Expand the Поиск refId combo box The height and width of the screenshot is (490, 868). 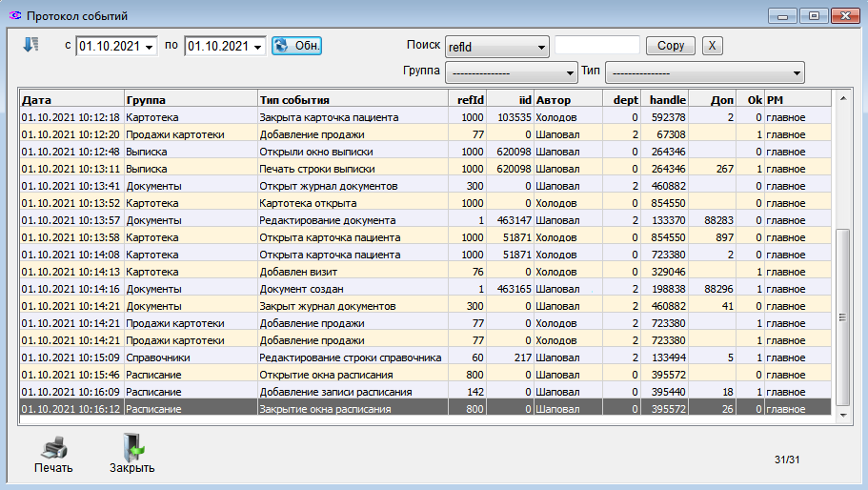[541, 46]
